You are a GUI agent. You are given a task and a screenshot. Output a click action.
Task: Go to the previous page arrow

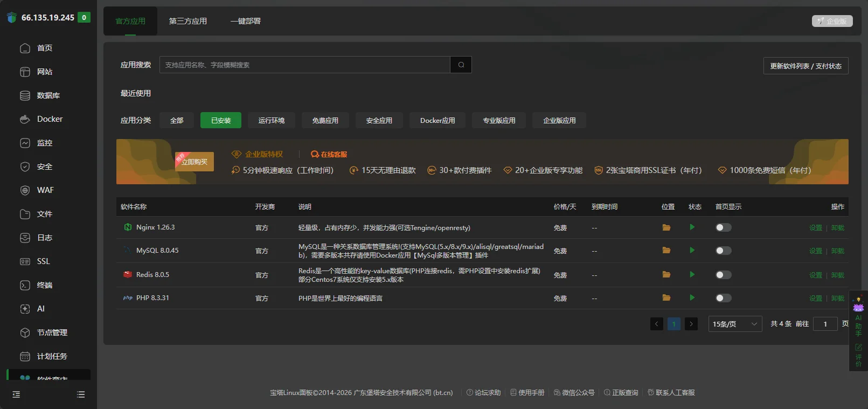pos(657,324)
